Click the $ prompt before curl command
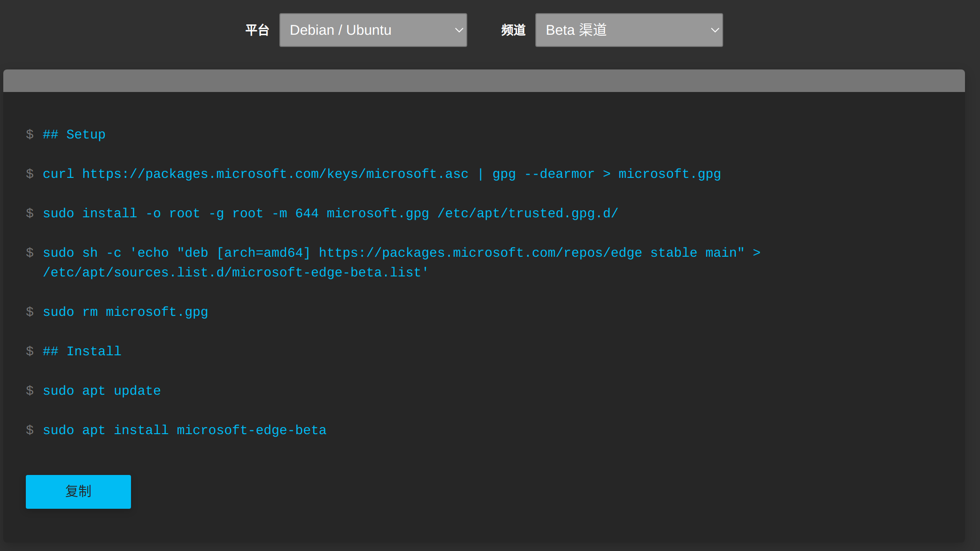This screenshot has width=980, height=551. [30, 174]
